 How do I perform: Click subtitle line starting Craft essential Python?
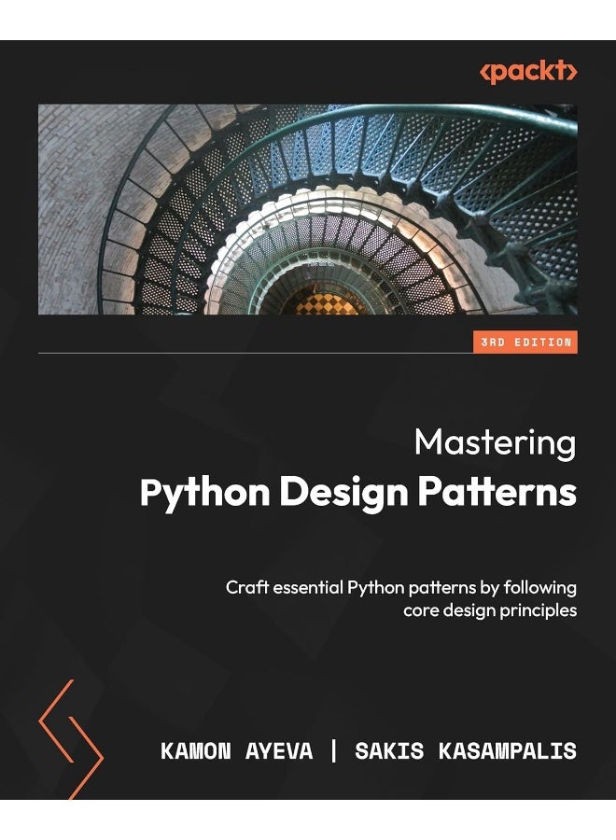coord(400,587)
